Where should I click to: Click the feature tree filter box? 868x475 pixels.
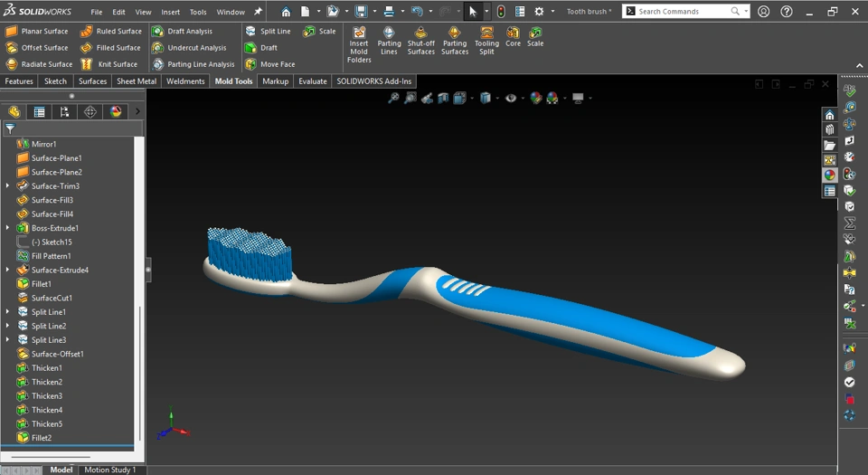(72, 128)
